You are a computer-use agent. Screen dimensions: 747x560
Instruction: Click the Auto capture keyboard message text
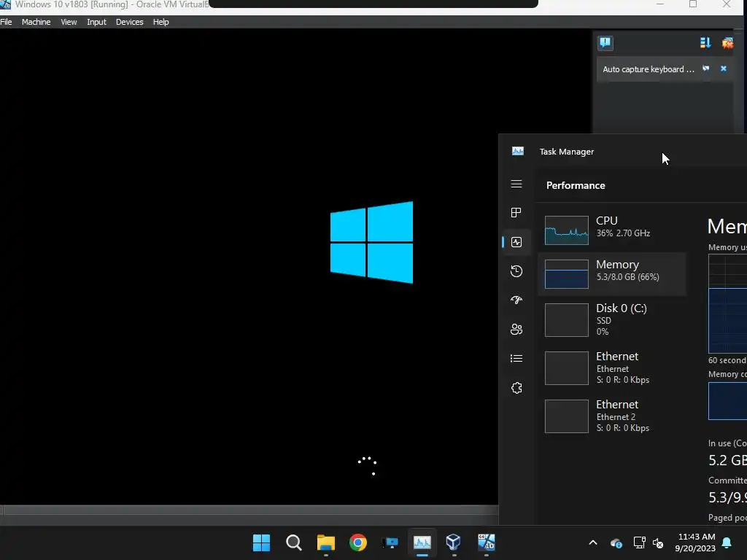pyautogui.click(x=649, y=69)
